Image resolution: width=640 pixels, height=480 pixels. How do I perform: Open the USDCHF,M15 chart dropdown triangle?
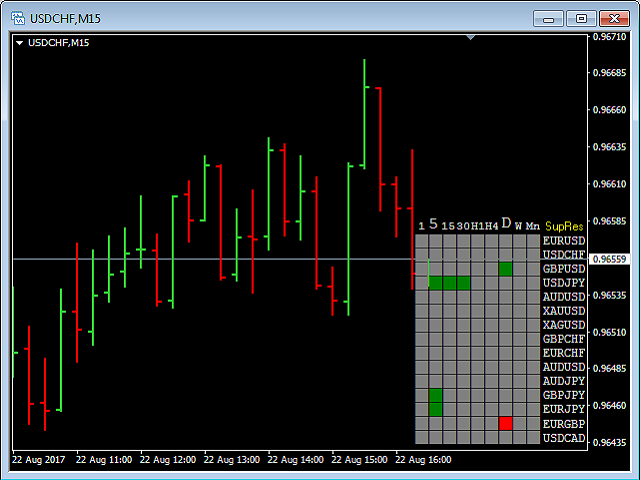tap(19, 43)
